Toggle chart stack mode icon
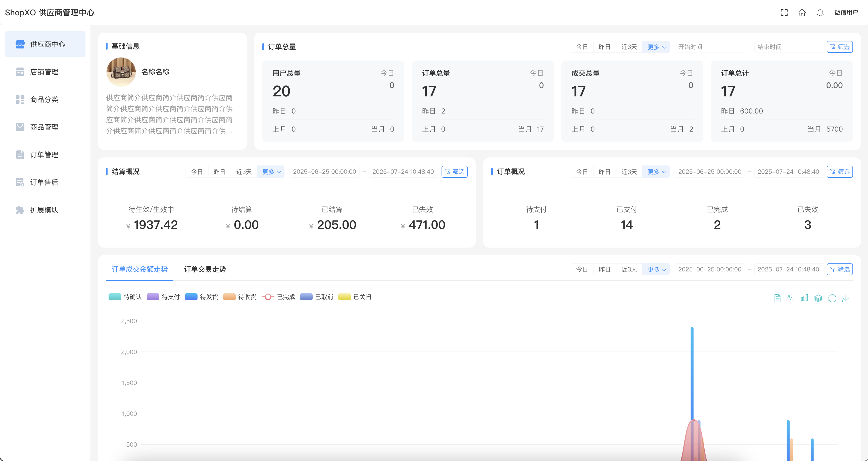The width and height of the screenshot is (868, 461). click(818, 298)
